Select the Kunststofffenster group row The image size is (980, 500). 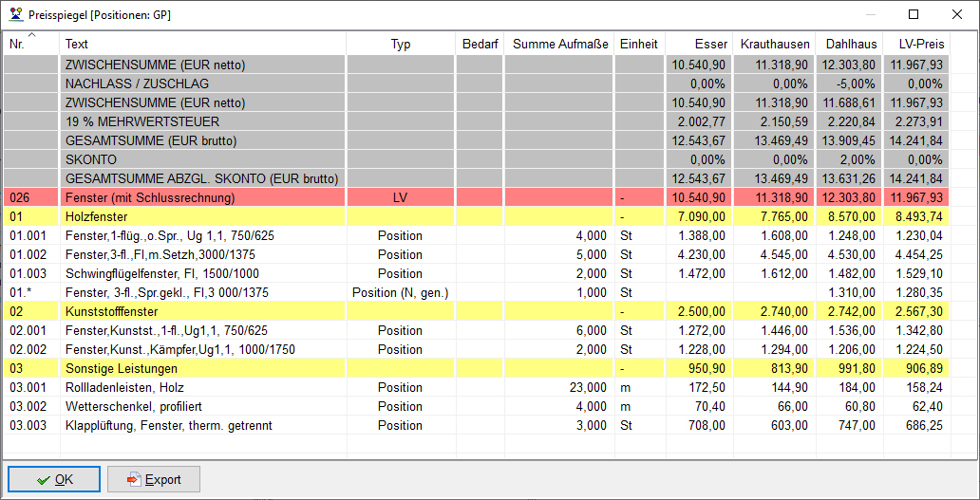tap(202, 311)
